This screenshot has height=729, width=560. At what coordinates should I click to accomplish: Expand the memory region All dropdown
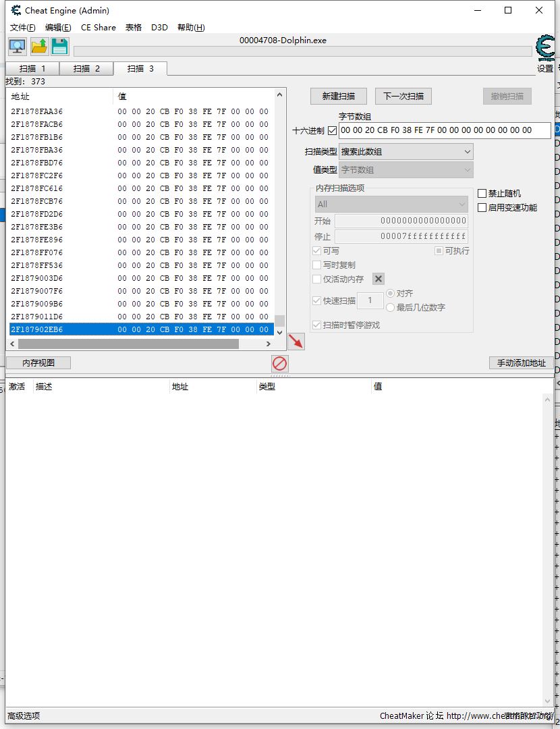click(391, 204)
